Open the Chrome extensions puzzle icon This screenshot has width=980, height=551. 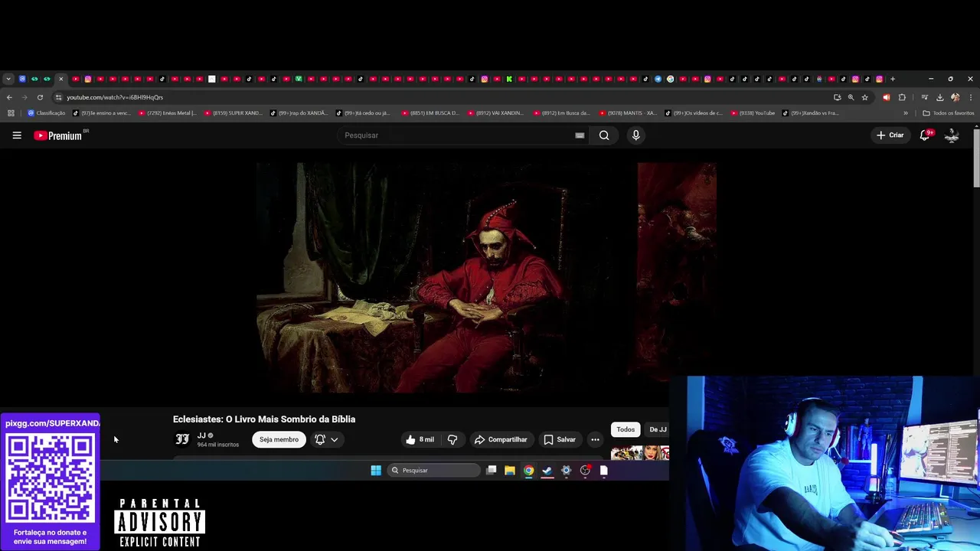tap(902, 97)
